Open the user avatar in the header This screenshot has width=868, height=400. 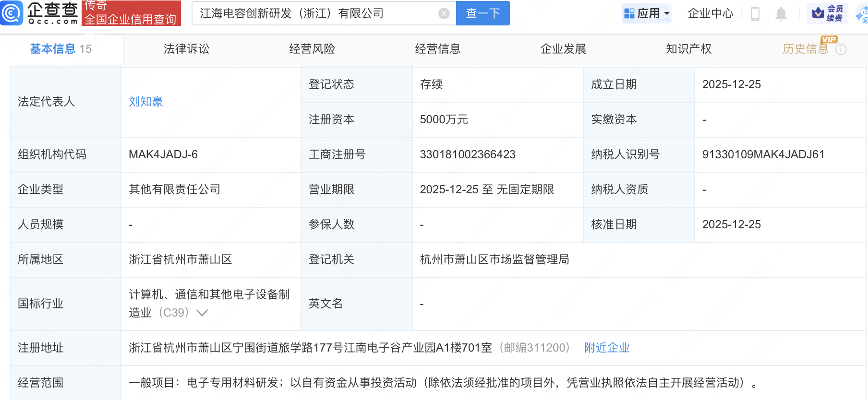(862, 13)
